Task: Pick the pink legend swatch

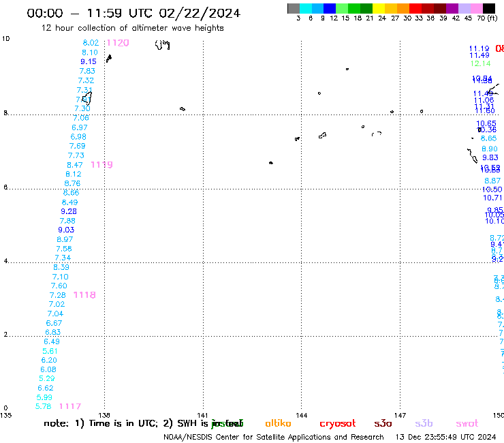Action: (477, 8)
